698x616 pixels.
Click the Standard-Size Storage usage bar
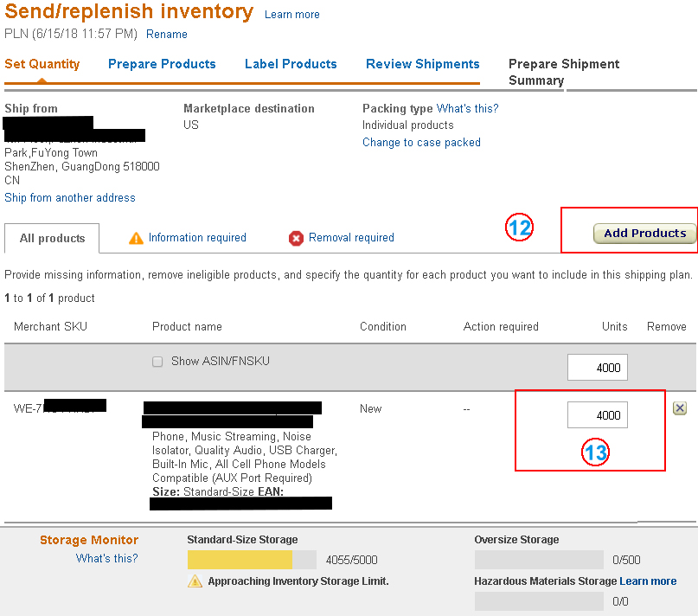click(252, 559)
